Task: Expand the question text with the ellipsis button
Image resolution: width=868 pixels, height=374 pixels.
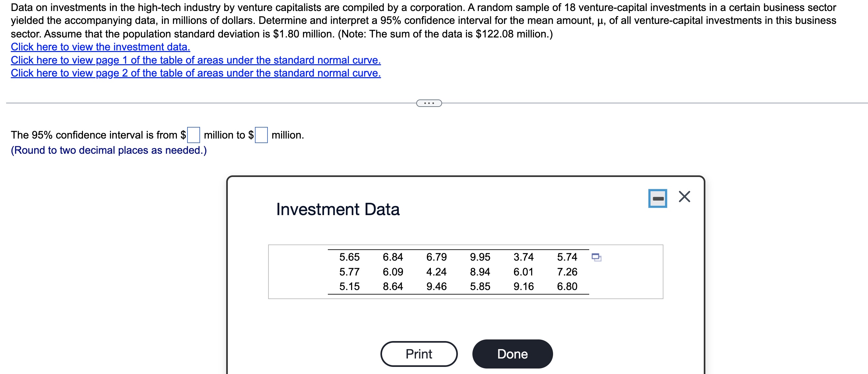Action: (429, 103)
